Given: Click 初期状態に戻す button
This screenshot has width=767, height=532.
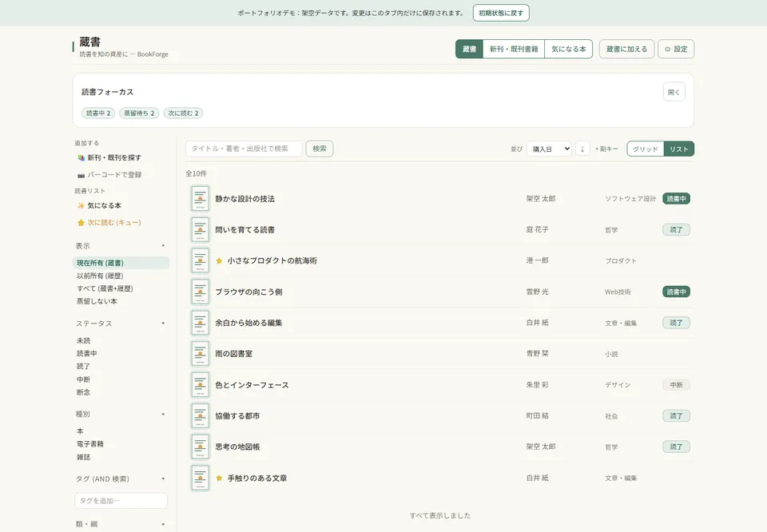Looking at the screenshot, I should pos(501,13).
